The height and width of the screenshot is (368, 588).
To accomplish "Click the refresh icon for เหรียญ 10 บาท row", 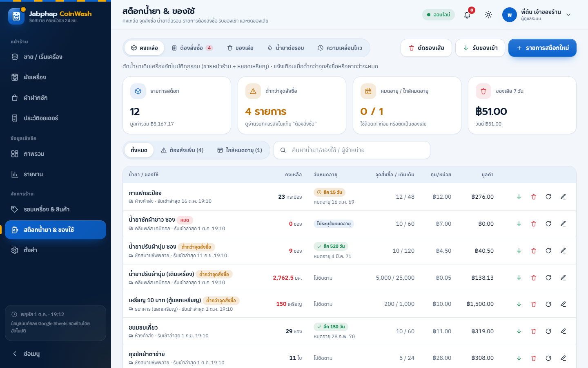I will (x=548, y=304).
